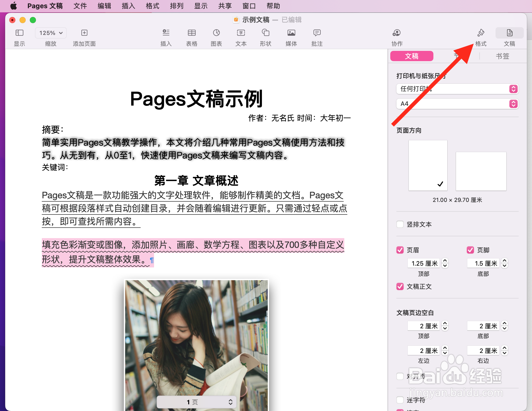Image resolution: width=532 pixels, height=411 pixels.
Task: Click the 媒体 media toolbar icon
Action: click(291, 33)
